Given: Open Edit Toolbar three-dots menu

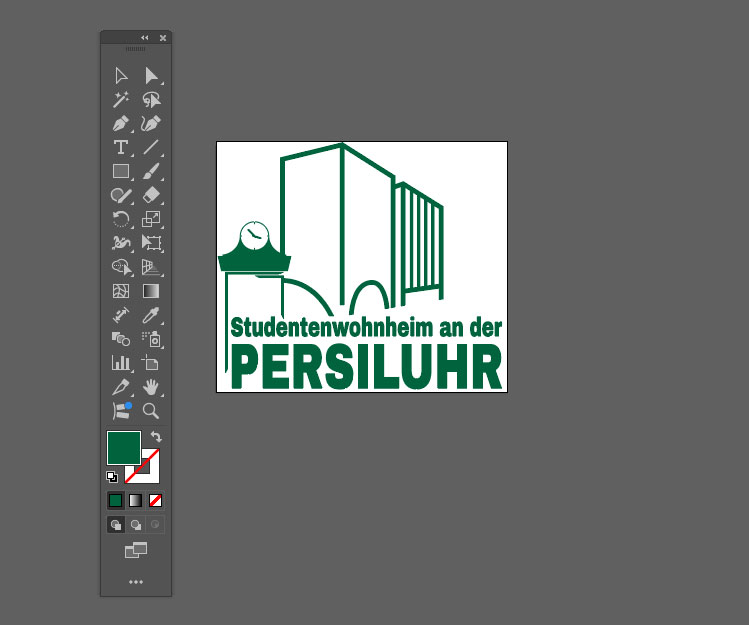Looking at the screenshot, I should (136, 581).
